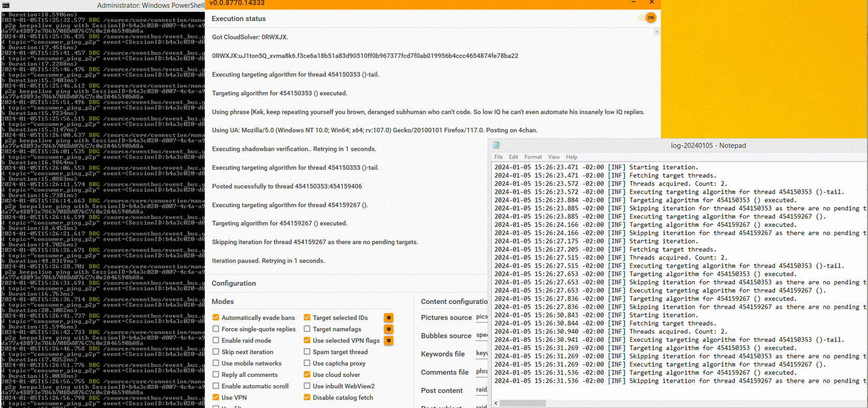The image size is (868, 408).
Task: Click the Post content field
Action: (482, 390)
